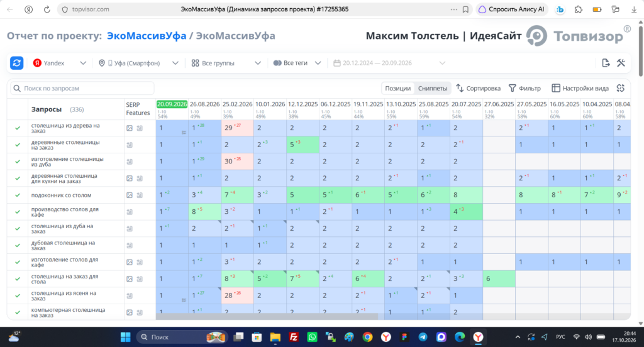
Task: Click the table's horizontal scrollbar
Action: pyautogui.click(x=267, y=317)
